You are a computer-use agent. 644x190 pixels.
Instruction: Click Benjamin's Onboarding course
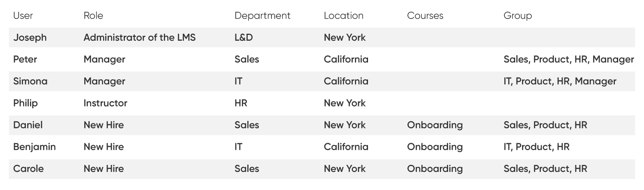435,147
